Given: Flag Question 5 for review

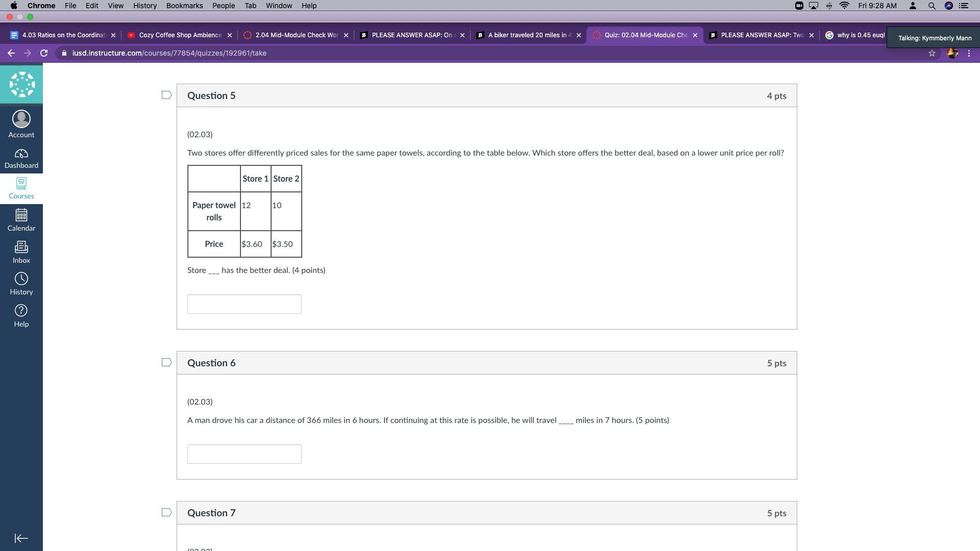Looking at the screenshot, I should (x=166, y=95).
